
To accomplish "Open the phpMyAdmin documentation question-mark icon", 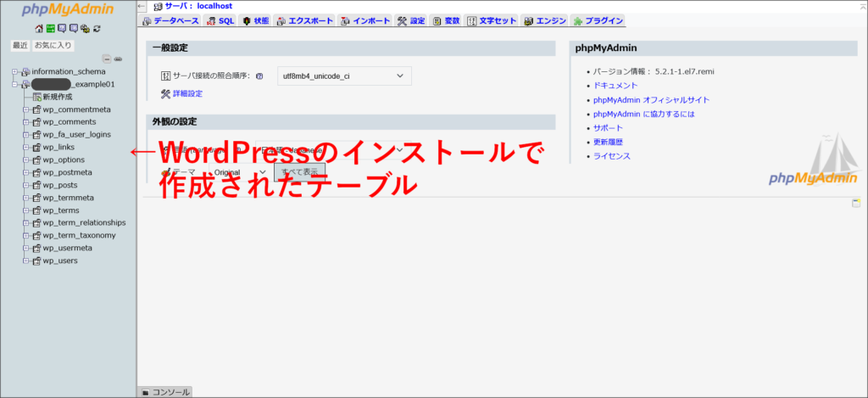I will (x=62, y=29).
